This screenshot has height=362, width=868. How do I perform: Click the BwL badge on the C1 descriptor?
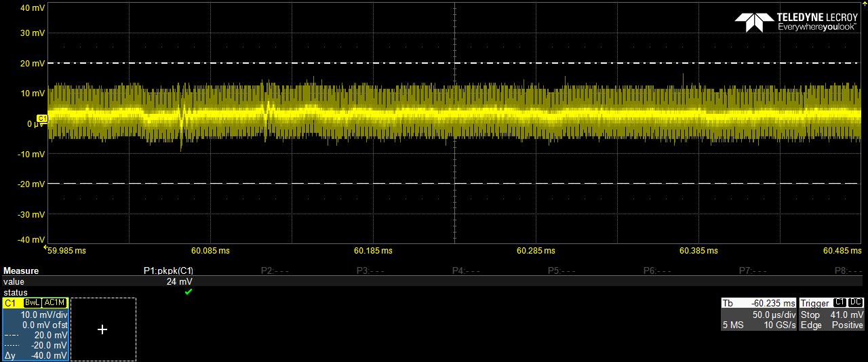pyautogui.click(x=33, y=303)
